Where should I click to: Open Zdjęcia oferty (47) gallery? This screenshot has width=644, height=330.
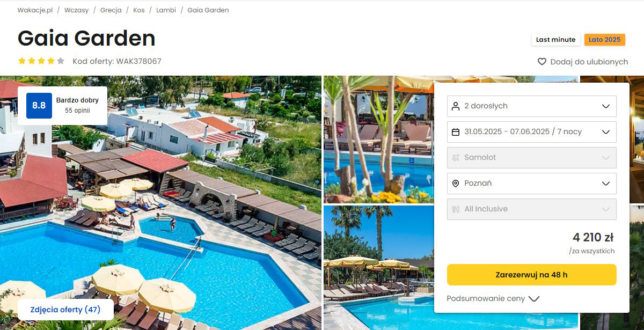click(65, 310)
